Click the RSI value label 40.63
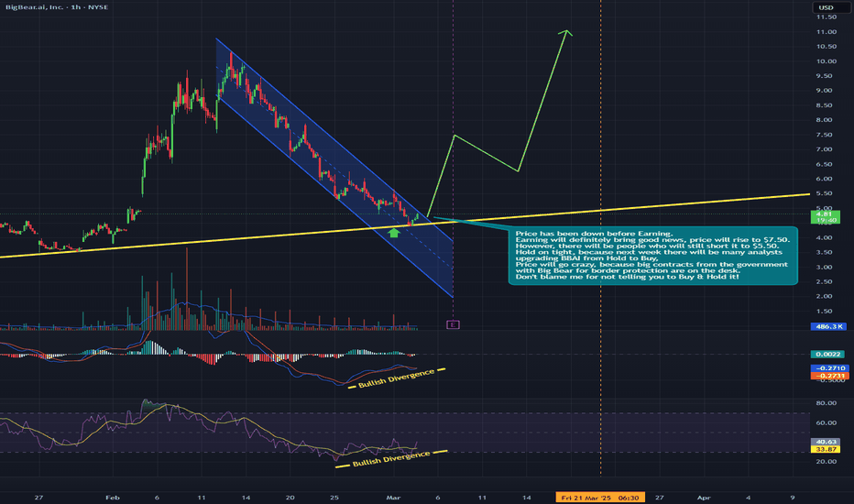Viewport: 854px width, 504px height. coord(826,442)
